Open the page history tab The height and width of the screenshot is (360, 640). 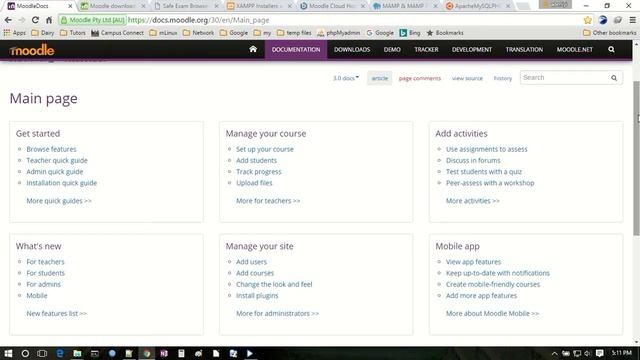point(502,78)
